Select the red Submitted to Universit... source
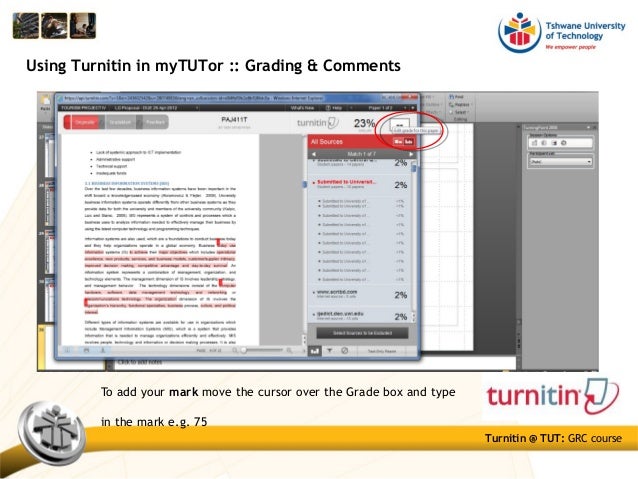638x479 pixels. (x=346, y=184)
